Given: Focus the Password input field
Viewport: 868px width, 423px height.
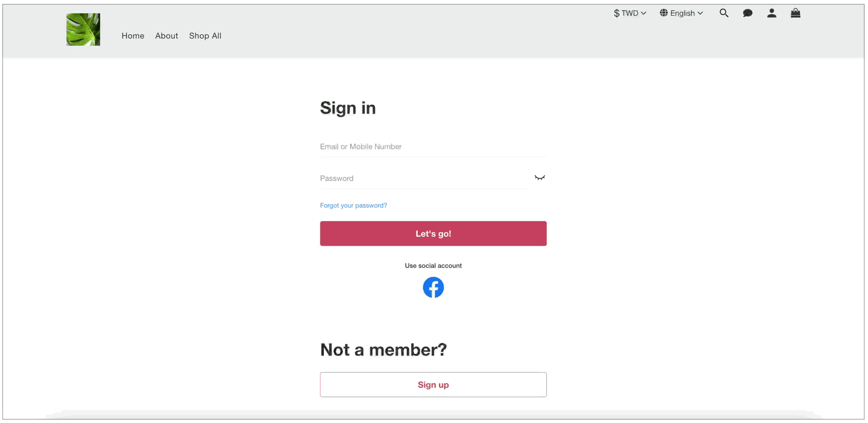Looking at the screenshot, I should coord(424,178).
